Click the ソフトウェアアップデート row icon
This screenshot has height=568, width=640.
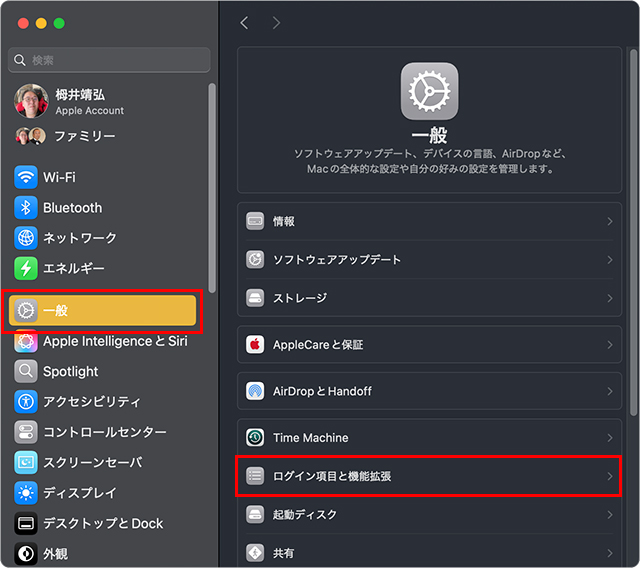(x=255, y=260)
